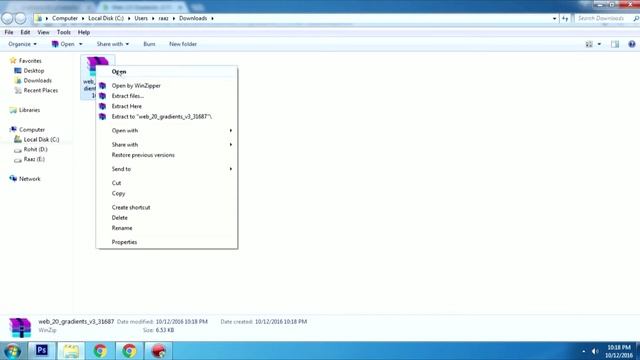Choose Extract Here in the context menu
Viewport: 640px width, 360px height.
(167, 106)
